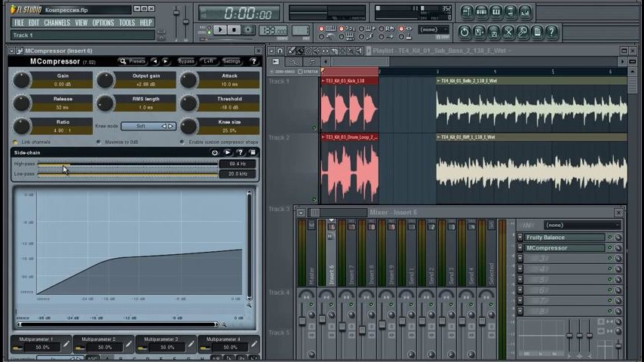The image size is (644, 362).
Task: Open the piano roll shortcut icon
Action: coord(496,12)
